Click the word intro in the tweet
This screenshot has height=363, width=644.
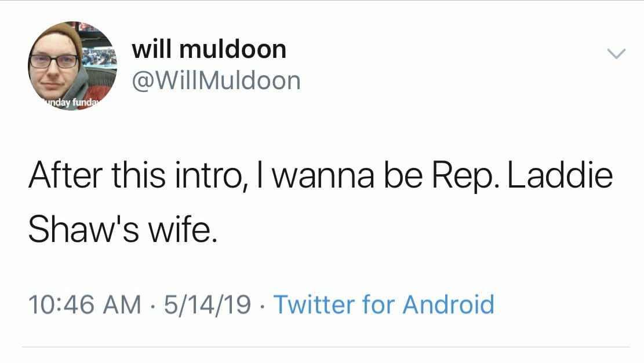click(212, 175)
